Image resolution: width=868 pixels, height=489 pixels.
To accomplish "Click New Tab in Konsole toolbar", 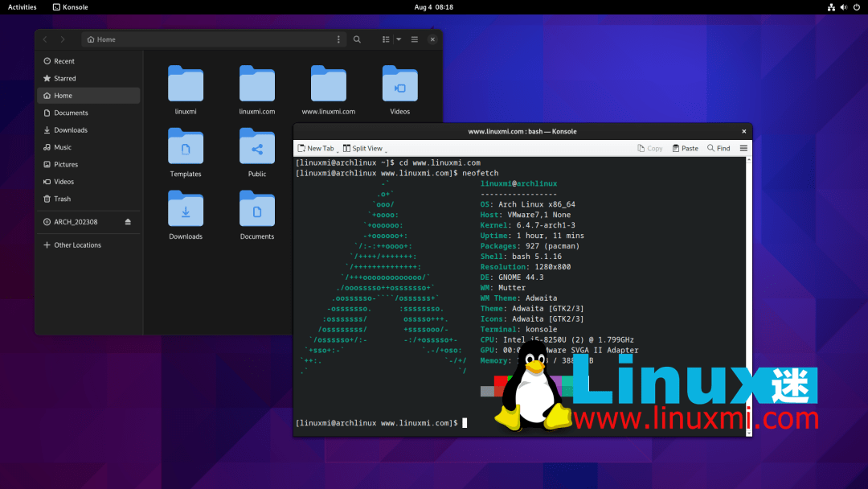I will click(316, 149).
